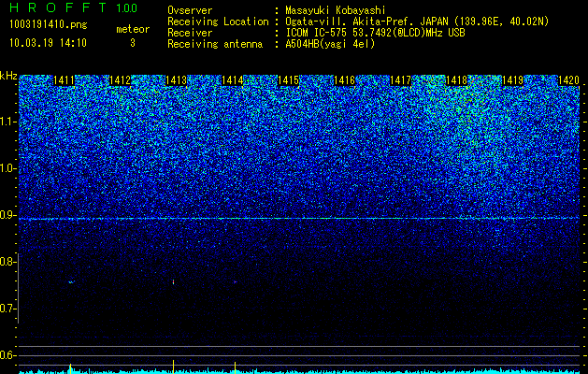Click time label 1420 on the spectrogram

pyautogui.click(x=569, y=80)
